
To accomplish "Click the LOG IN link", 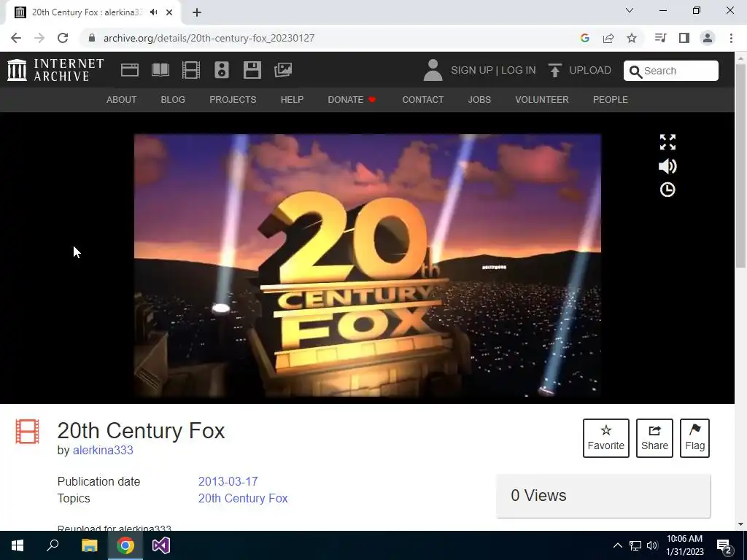I will click(x=519, y=71).
